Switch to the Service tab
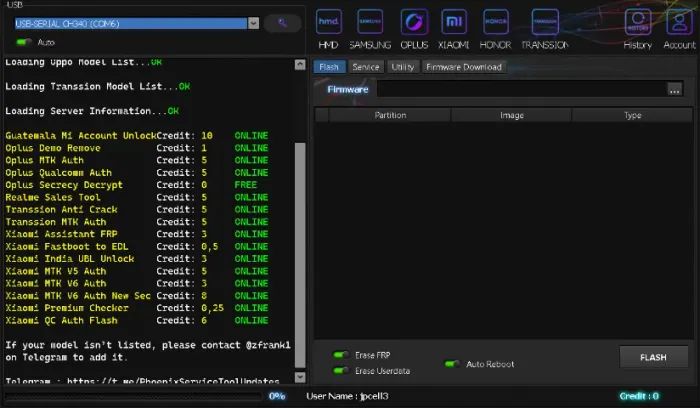 pyautogui.click(x=366, y=67)
